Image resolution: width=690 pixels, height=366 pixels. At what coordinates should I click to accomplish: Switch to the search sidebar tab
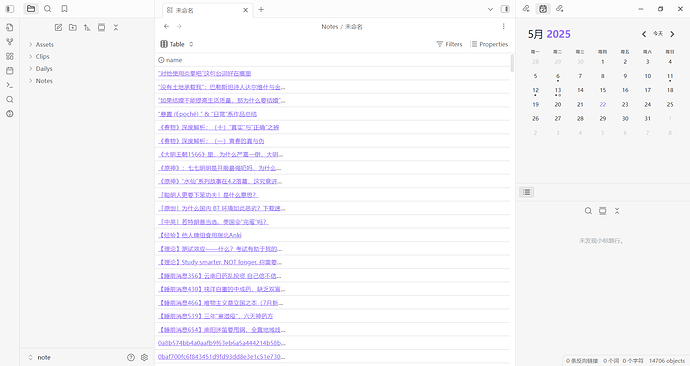point(48,9)
